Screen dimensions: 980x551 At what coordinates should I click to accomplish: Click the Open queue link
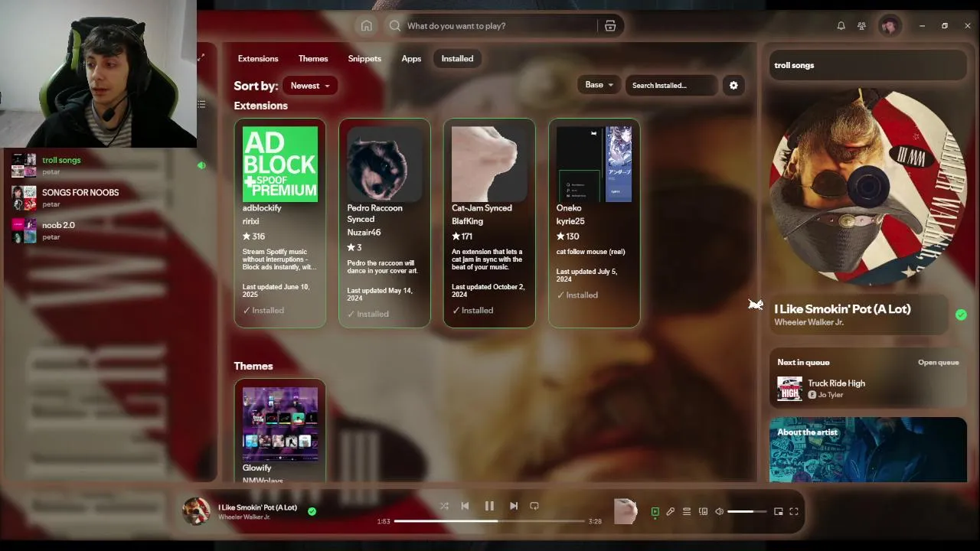pos(939,363)
